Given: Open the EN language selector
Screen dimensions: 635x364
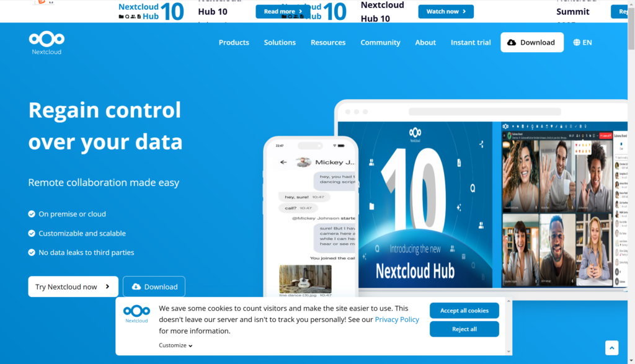Looking at the screenshot, I should pos(587,42).
